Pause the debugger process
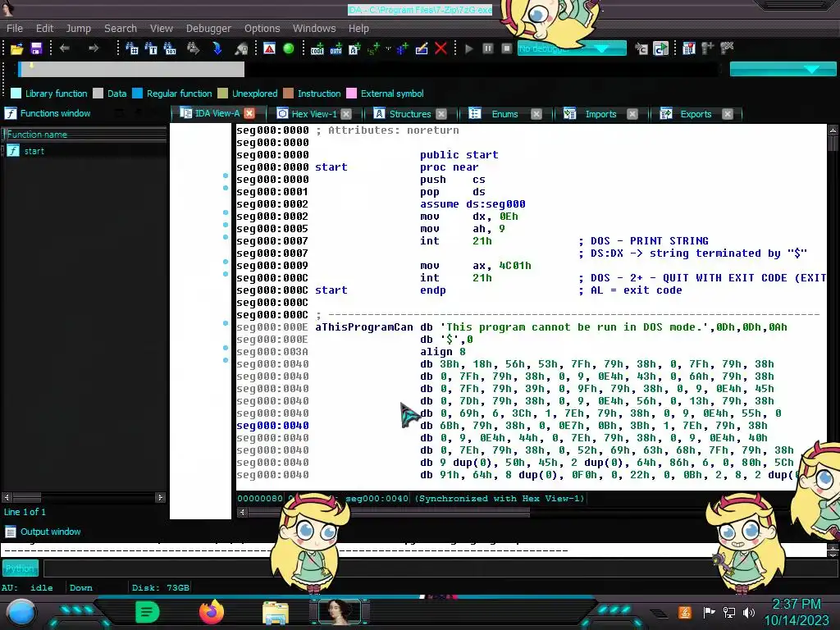840x630 pixels. [x=487, y=48]
